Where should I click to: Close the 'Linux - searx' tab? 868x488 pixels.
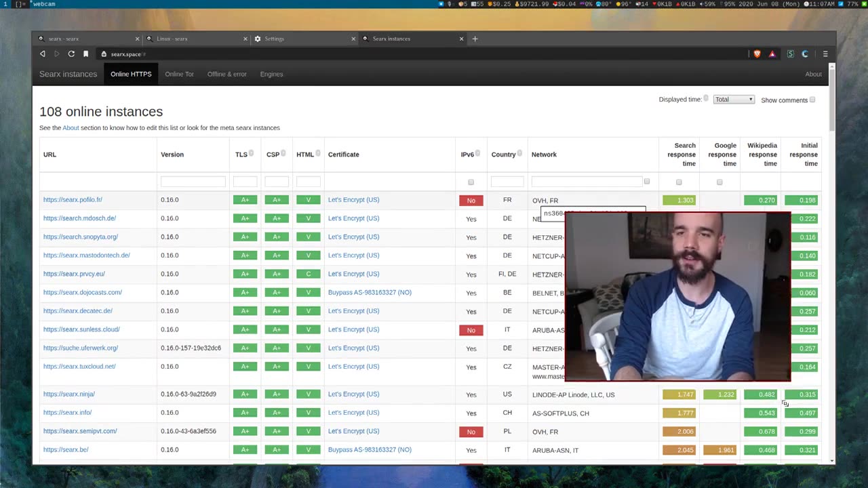point(245,39)
